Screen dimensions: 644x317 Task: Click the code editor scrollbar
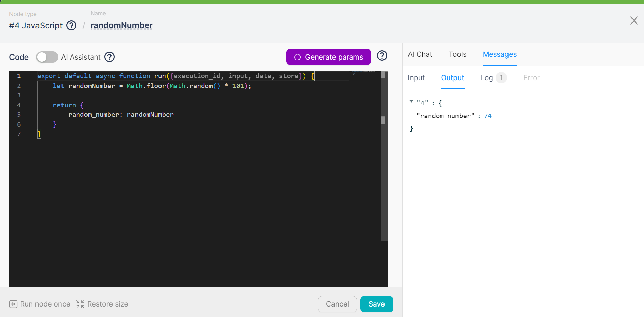(x=384, y=120)
